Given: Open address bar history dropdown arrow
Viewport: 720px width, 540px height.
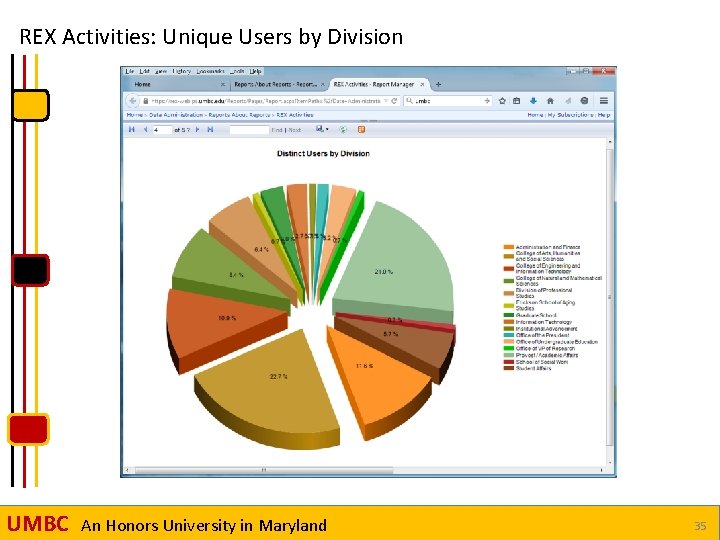Looking at the screenshot, I should pyautogui.click(x=386, y=101).
